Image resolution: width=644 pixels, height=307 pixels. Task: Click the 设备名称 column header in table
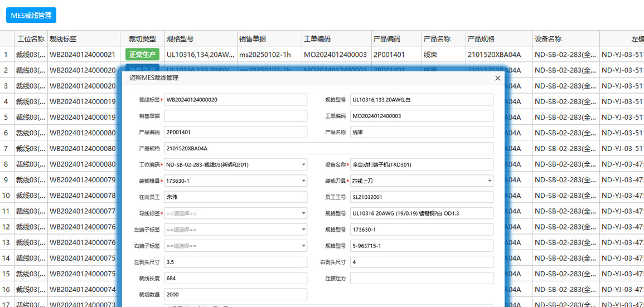[548, 39]
